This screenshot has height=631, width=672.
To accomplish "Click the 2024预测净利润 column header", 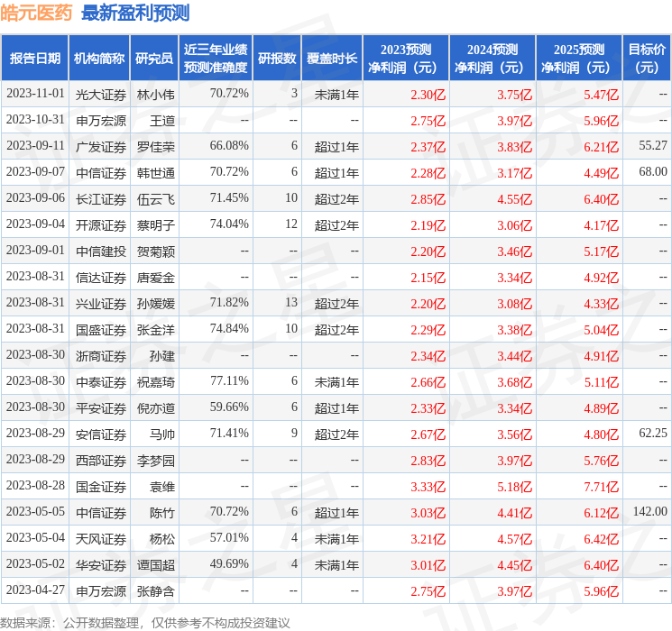I will click(492, 59).
